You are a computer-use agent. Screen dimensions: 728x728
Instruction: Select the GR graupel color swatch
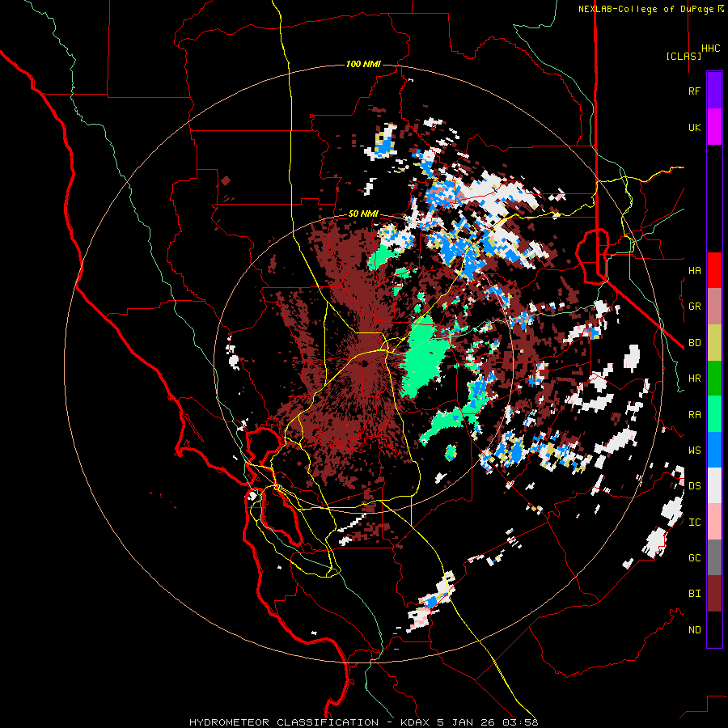pos(714,307)
